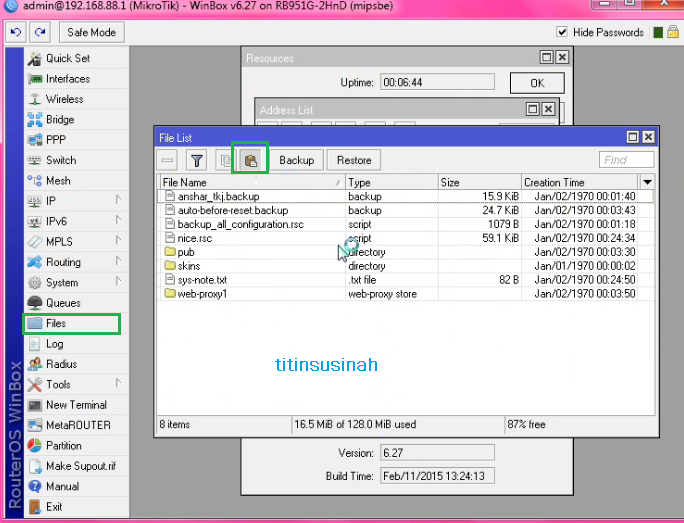Image resolution: width=684 pixels, height=523 pixels.
Task: Click the Restore button
Action: coord(354,160)
